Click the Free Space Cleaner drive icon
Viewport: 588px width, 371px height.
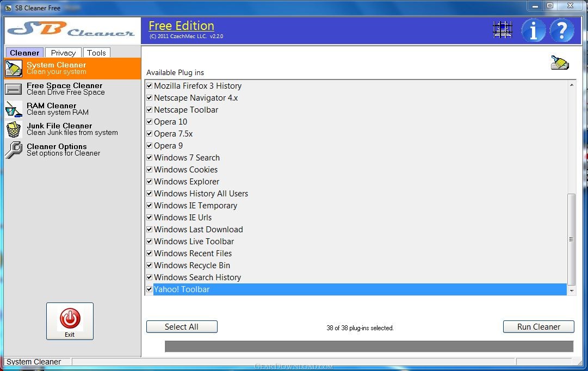click(14, 89)
